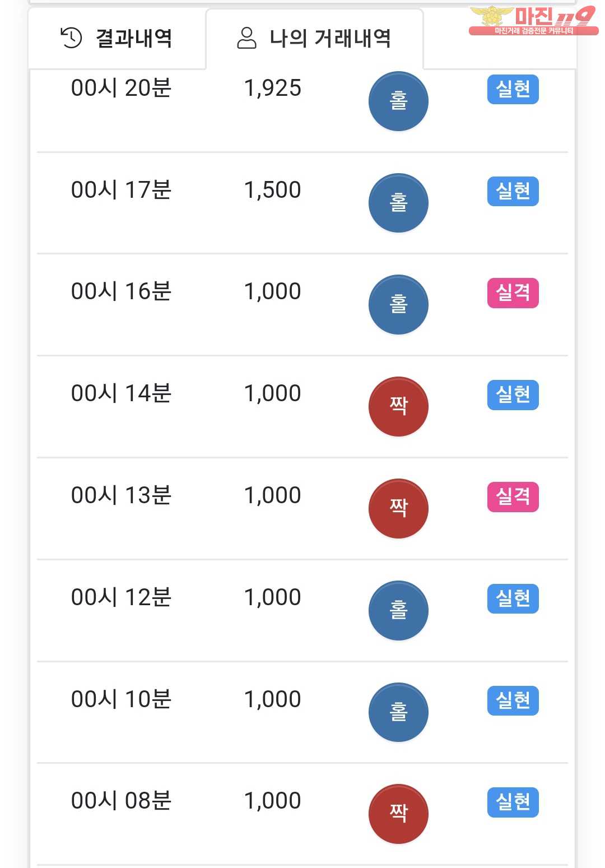Click the 1,925 amount value

click(272, 89)
